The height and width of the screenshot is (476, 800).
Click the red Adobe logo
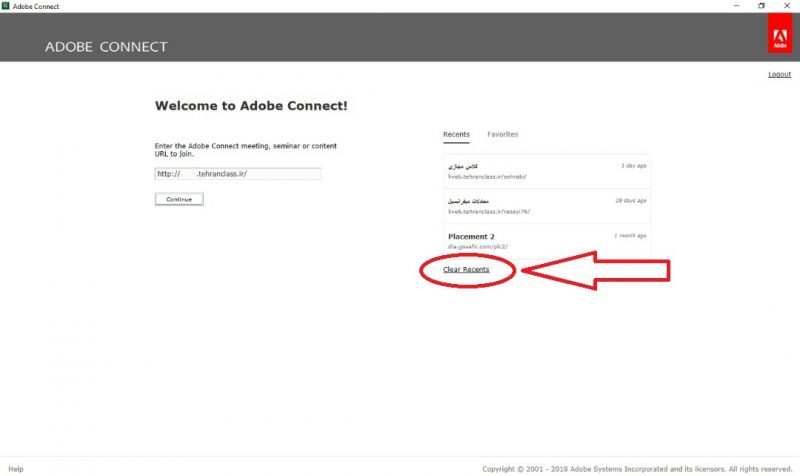pyautogui.click(x=779, y=36)
